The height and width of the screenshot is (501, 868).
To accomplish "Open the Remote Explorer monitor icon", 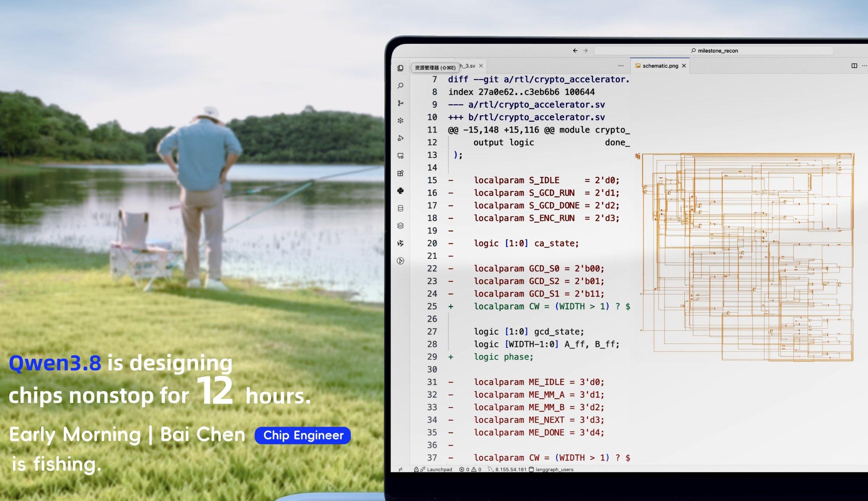I will [400, 156].
